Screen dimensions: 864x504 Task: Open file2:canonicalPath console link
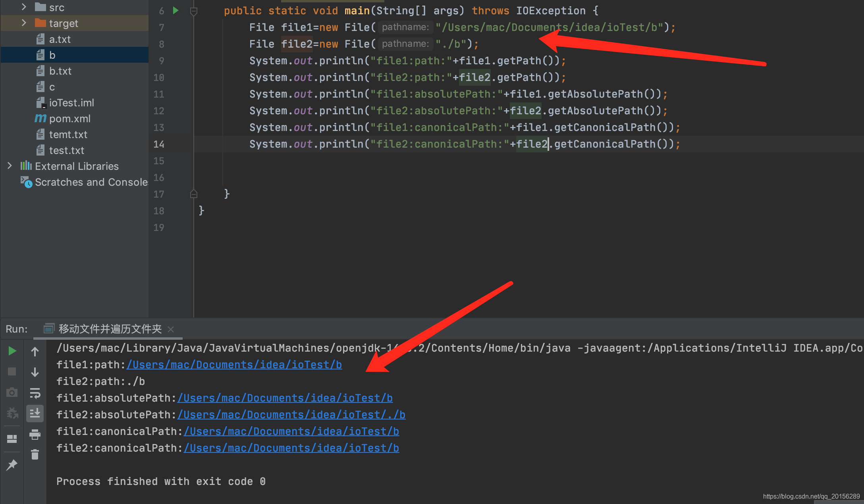click(291, 448)
